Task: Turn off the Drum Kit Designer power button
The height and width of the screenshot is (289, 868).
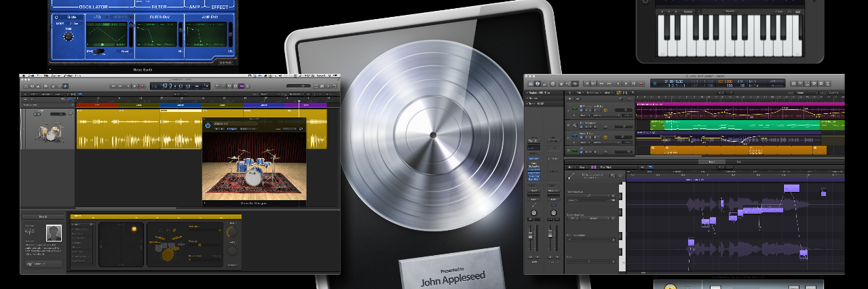Action: click(208, 126)
